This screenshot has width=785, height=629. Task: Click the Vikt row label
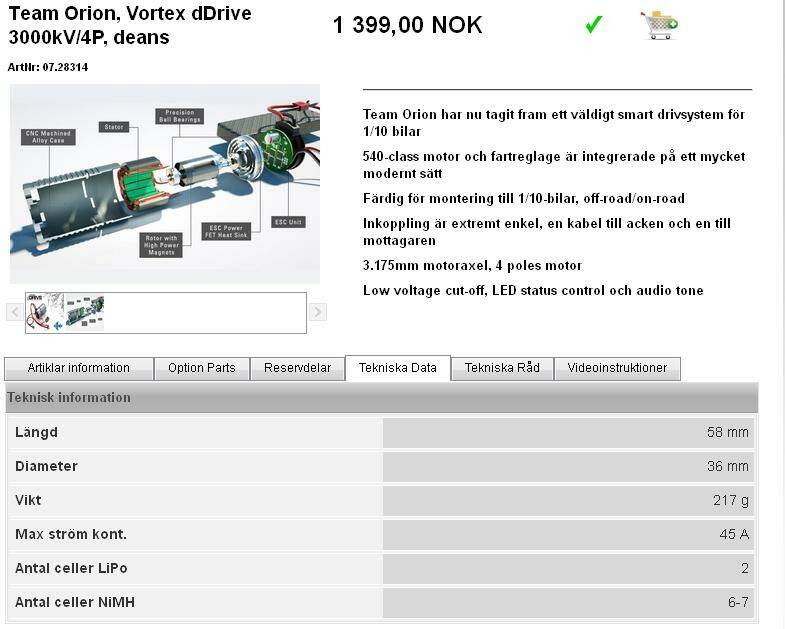click(28, 500)
